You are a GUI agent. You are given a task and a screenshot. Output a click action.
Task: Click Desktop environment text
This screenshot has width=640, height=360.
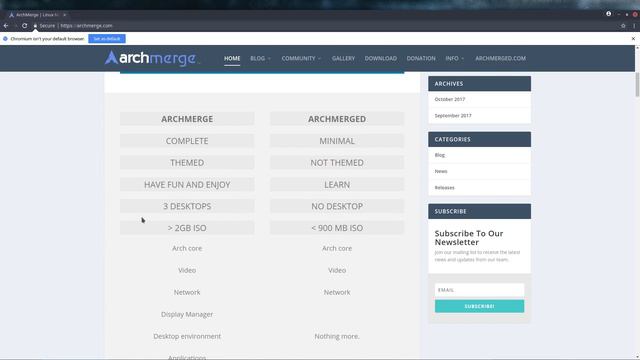tap(187, 336)
